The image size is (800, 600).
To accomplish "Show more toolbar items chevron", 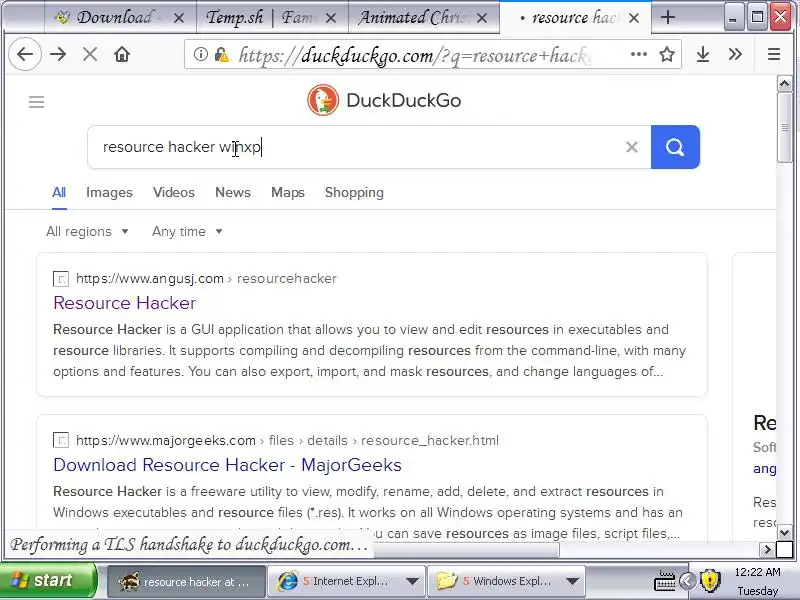I will [x=735, y=54].
